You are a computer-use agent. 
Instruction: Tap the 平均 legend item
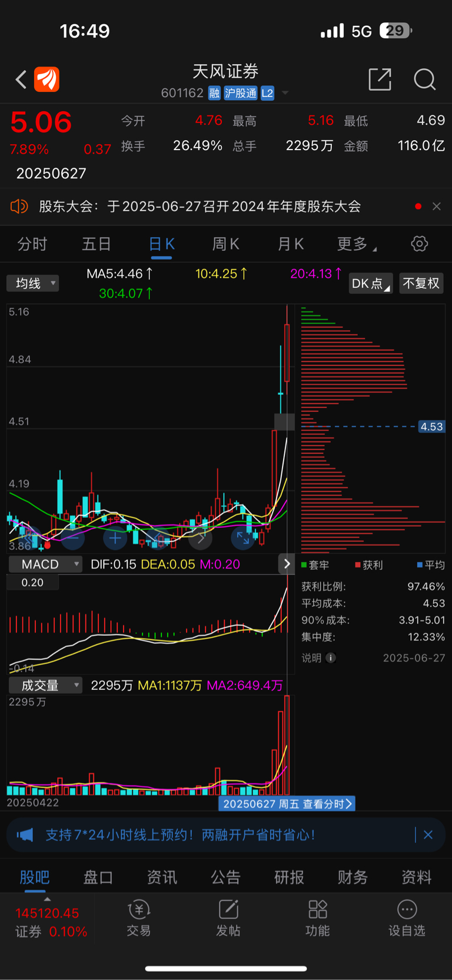click(x=431, y=565)
